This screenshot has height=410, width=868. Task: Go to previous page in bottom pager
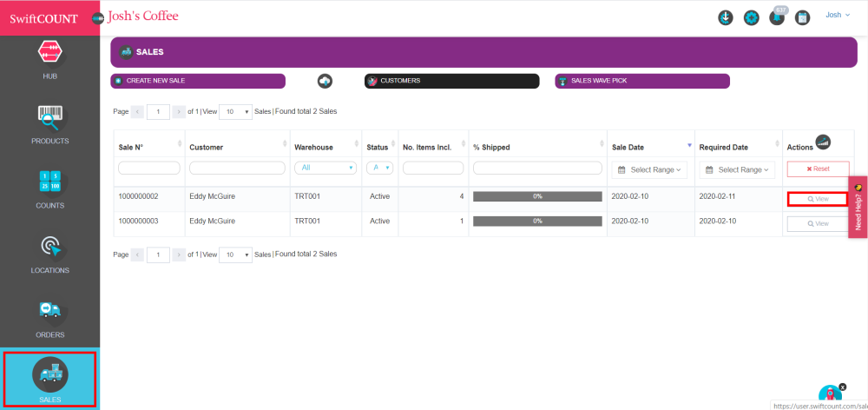click(x=137, y=255)
